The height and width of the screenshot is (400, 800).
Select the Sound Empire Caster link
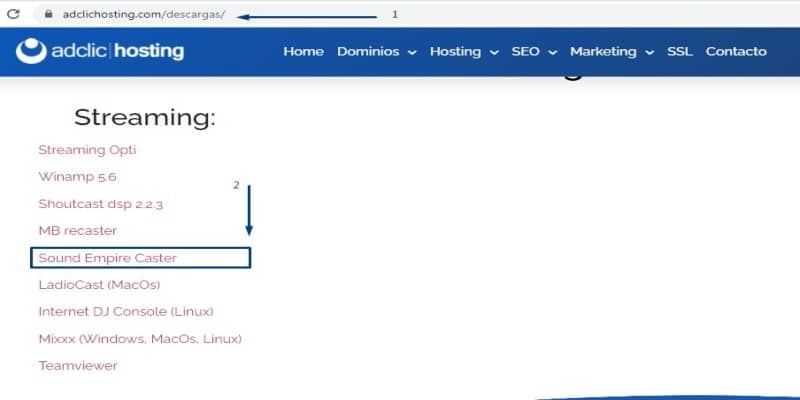tap(108, 258)
